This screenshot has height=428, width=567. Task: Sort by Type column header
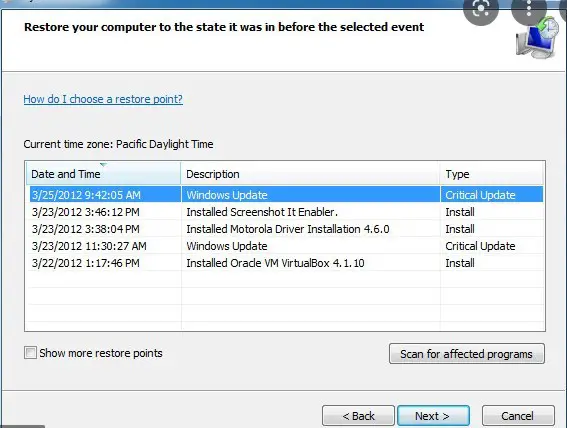492,174
